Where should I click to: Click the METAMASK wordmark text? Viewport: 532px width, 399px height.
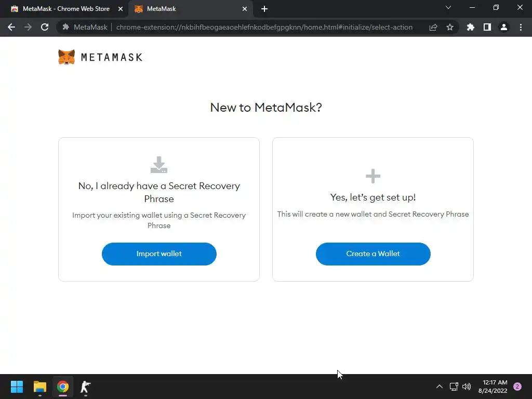pyautogui.click(x=112, y=57)
